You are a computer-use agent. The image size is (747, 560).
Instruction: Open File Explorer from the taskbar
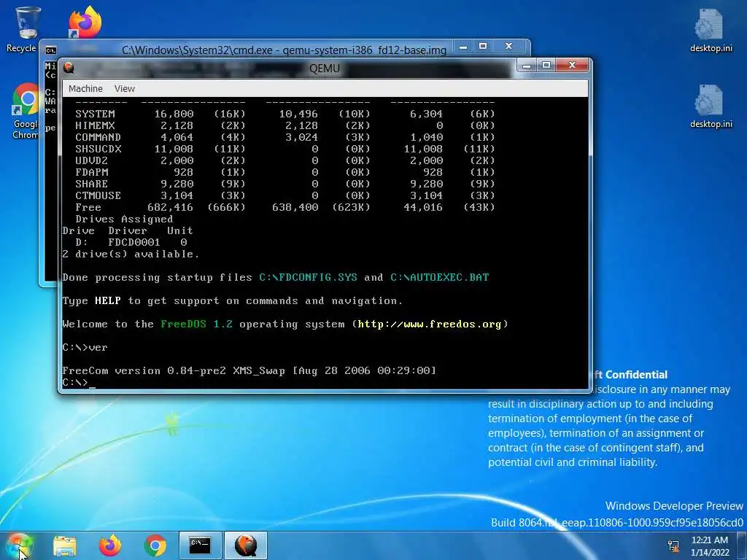pos(65,545)
